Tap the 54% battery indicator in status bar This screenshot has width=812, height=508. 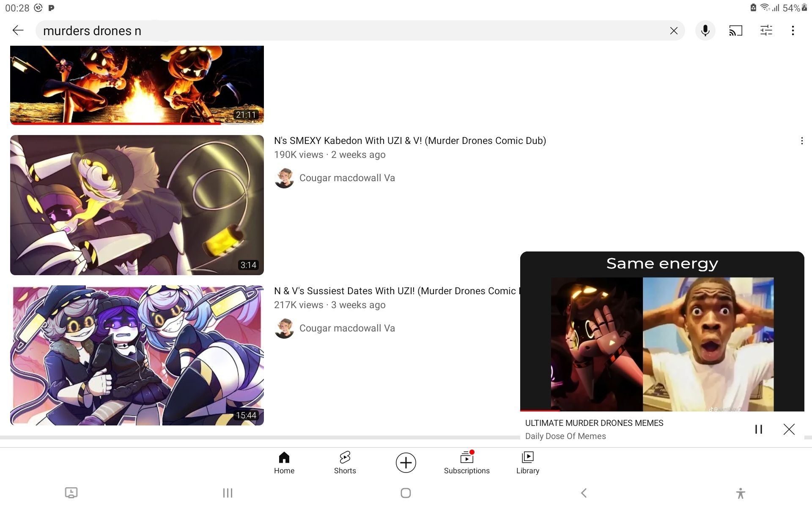[x=794, y=8]
